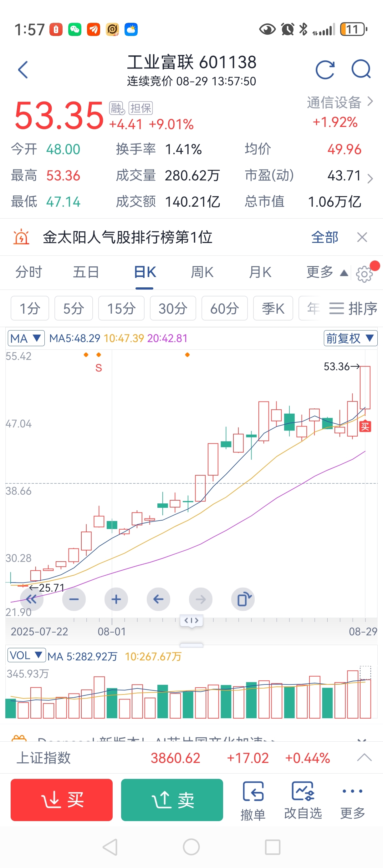Screen dimensions: 383x868
Task: Move chart left with arrow button
Action: coord(158,599)
